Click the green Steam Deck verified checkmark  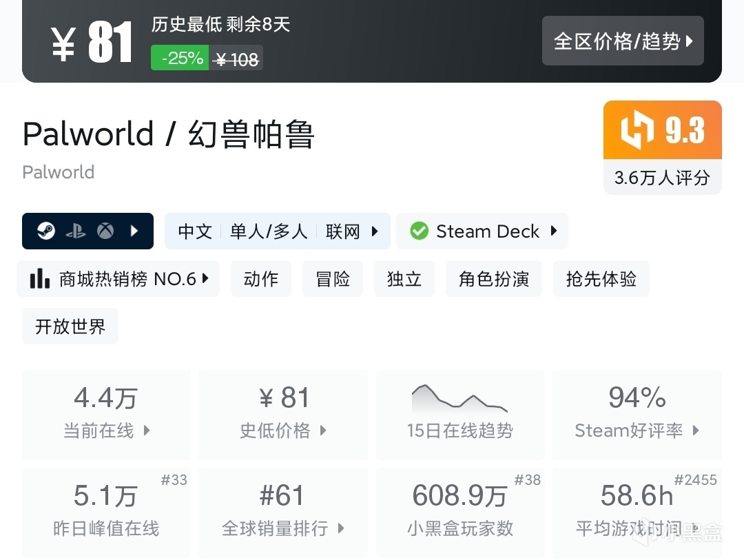coord(419,231)
